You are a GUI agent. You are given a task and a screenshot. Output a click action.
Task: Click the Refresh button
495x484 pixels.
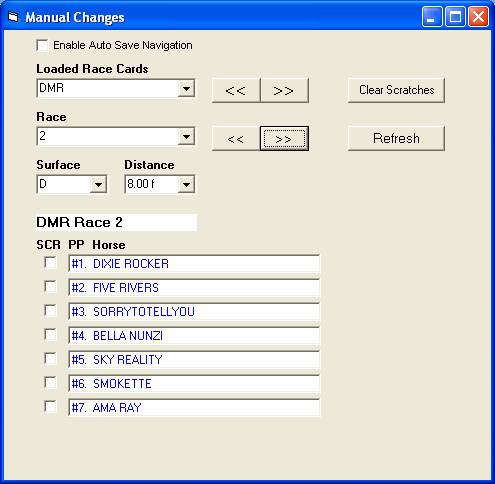[x=396, y=138]
